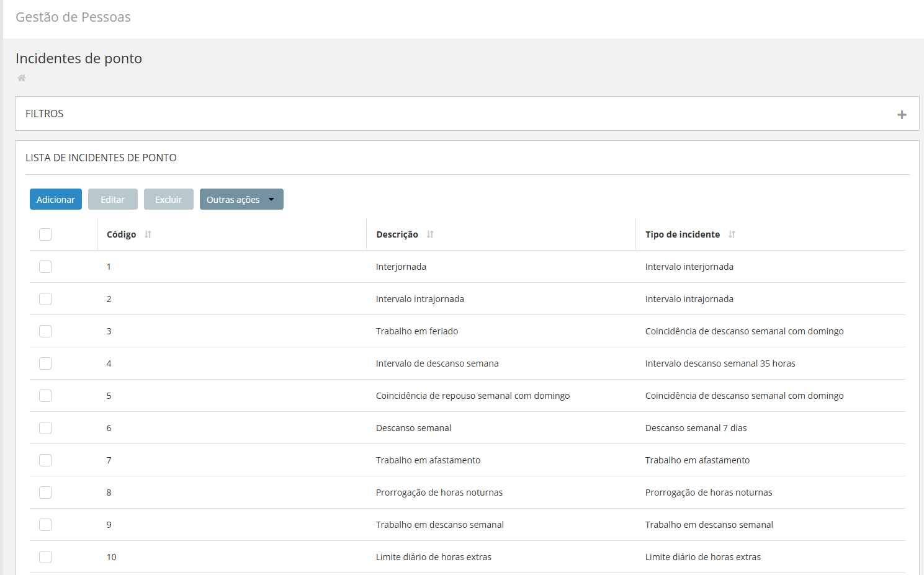Open the Outras ações dropdown
The height and width of the screenshot is (575, 924).
pyautogui.click(x=241, y=199)
